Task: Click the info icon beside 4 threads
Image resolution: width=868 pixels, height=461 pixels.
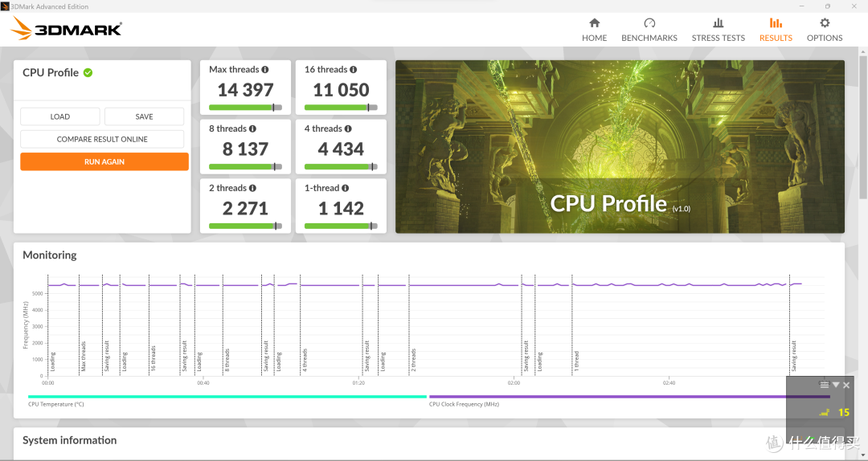Action: click(x=348, y=129)
